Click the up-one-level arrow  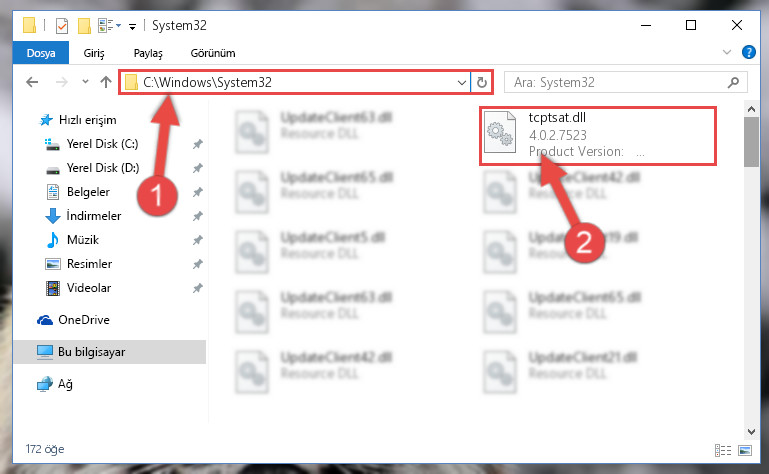click(106, 82)
